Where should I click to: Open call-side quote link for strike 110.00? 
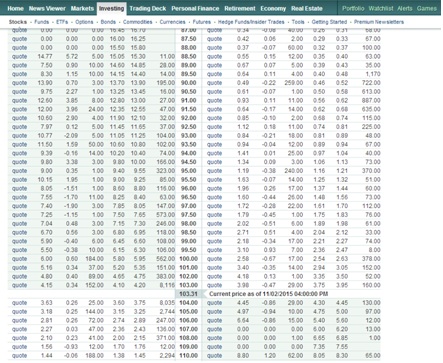(19, 356)
